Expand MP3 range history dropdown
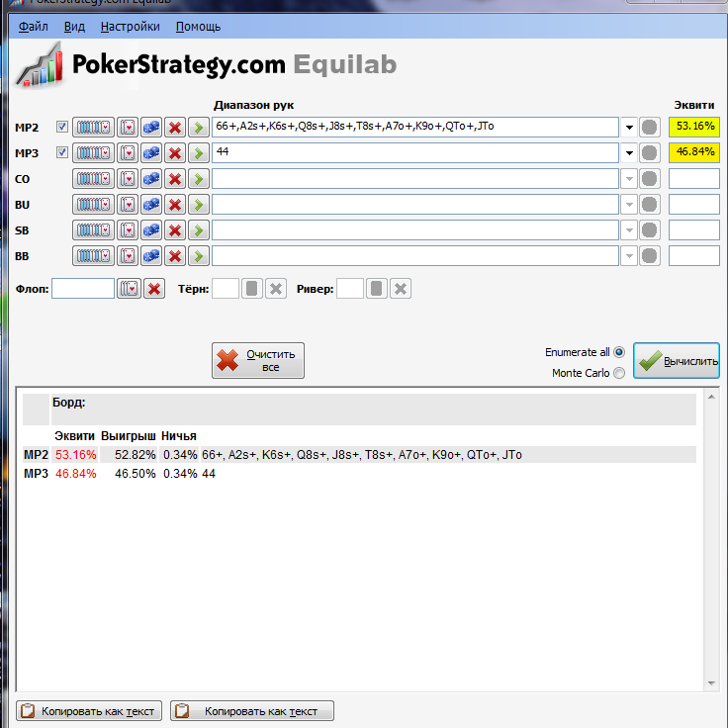The image size is (728, 728). click(x=629, y=152)
